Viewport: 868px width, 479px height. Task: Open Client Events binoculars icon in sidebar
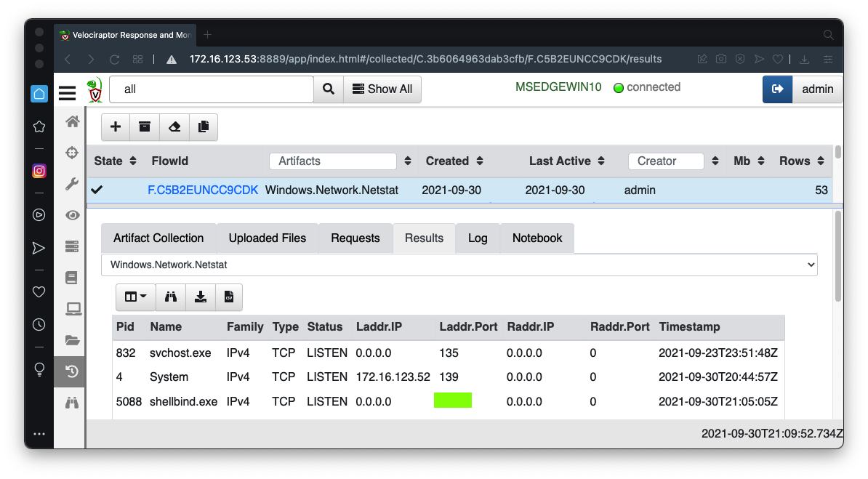(72, 403)
